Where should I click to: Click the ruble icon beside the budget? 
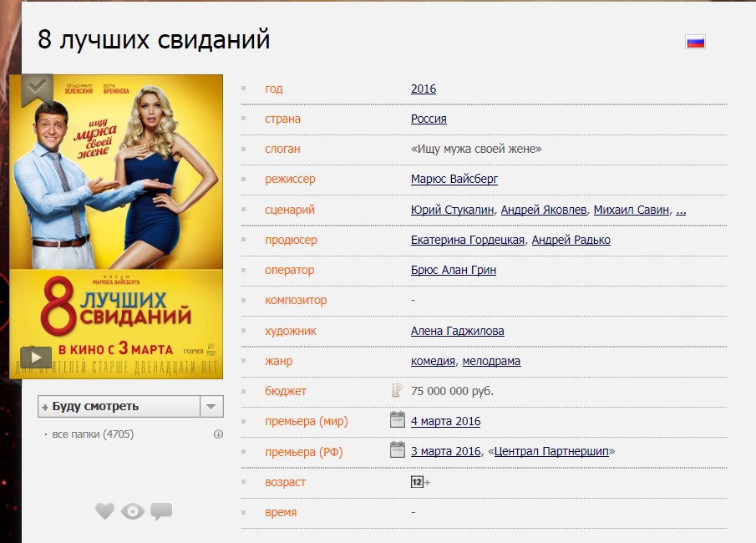(397, 390)
